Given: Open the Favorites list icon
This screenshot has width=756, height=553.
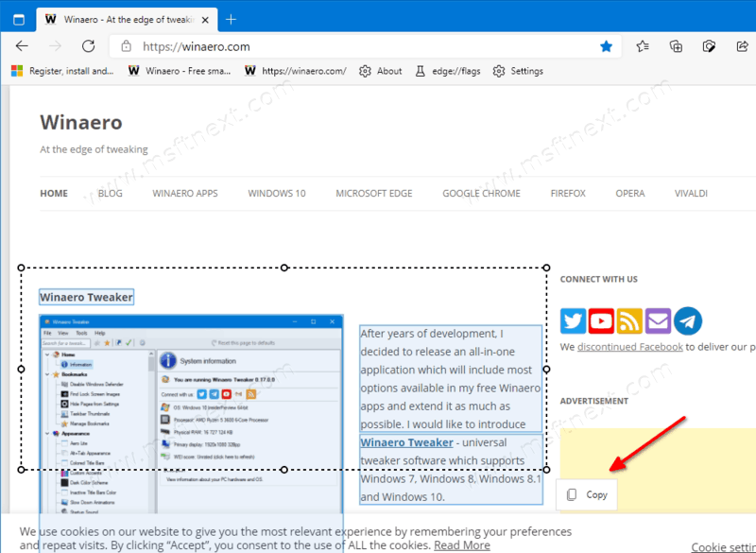Looking at the screenshot, I should coord(643,45).
